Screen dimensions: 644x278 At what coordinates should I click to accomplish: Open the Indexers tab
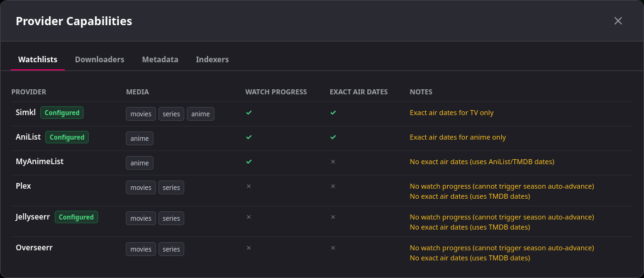[x=213, y=60]
